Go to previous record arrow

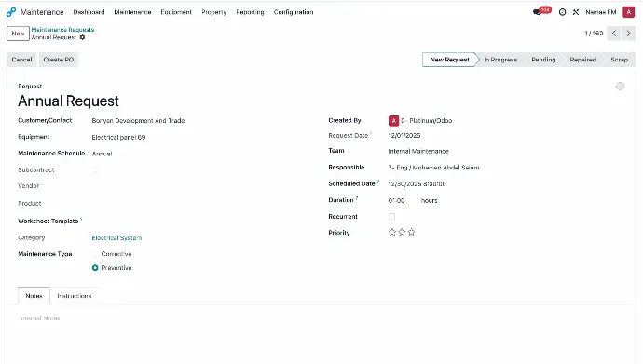tap(614, 34)
